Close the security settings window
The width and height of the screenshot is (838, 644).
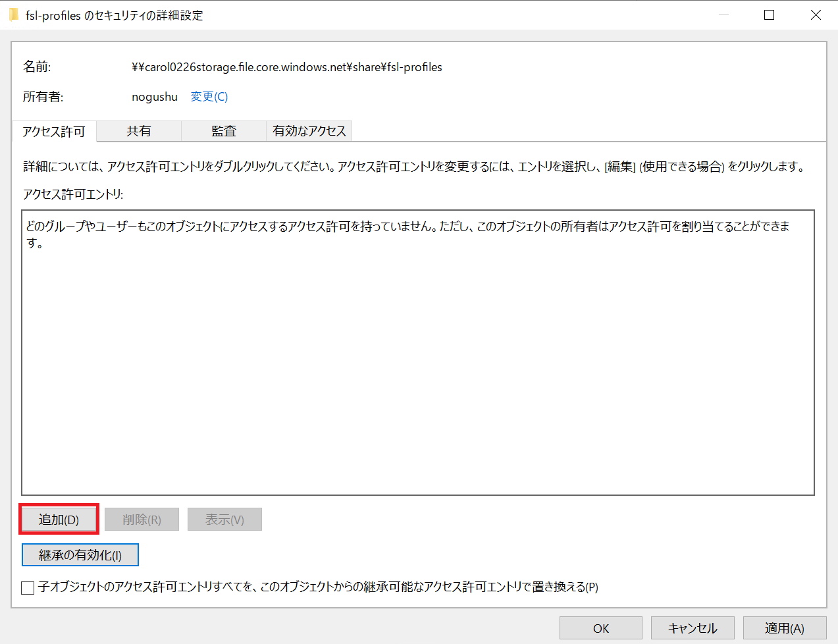(816, 14)
